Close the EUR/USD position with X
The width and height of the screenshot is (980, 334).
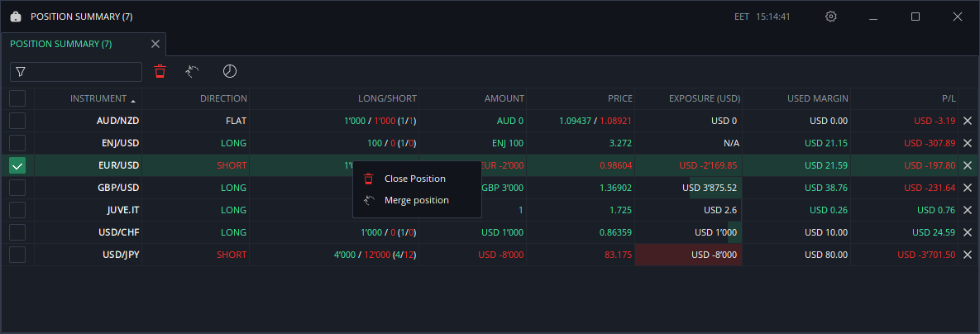[968, 165]
